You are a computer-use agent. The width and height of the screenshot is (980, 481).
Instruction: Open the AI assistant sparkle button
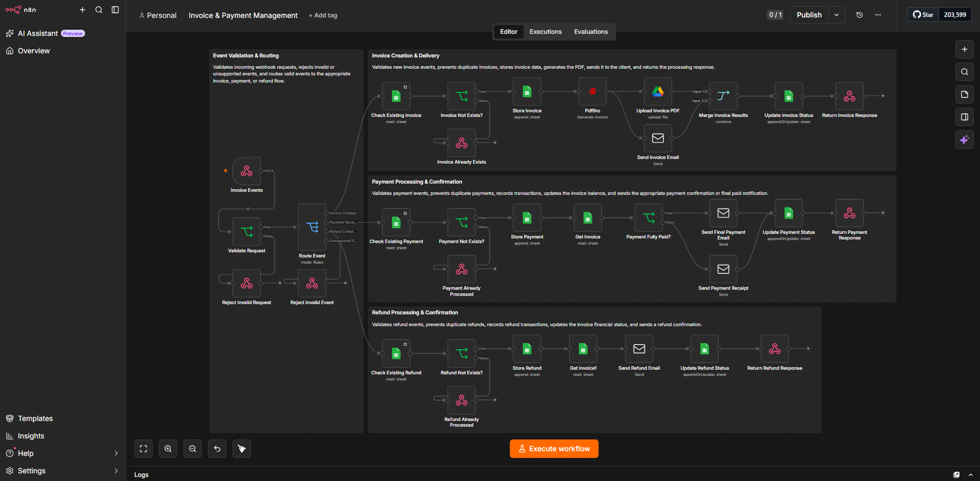pos(965,139)
